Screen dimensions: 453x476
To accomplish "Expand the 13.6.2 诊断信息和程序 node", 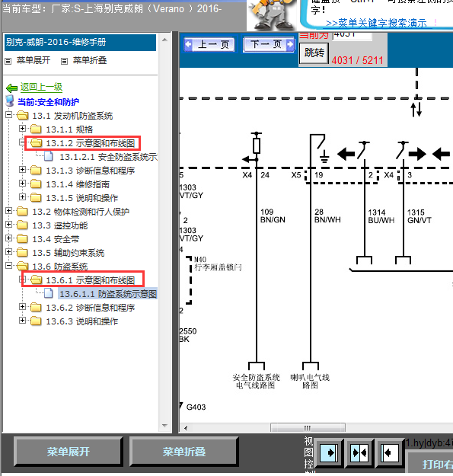I will pos(22,307).
